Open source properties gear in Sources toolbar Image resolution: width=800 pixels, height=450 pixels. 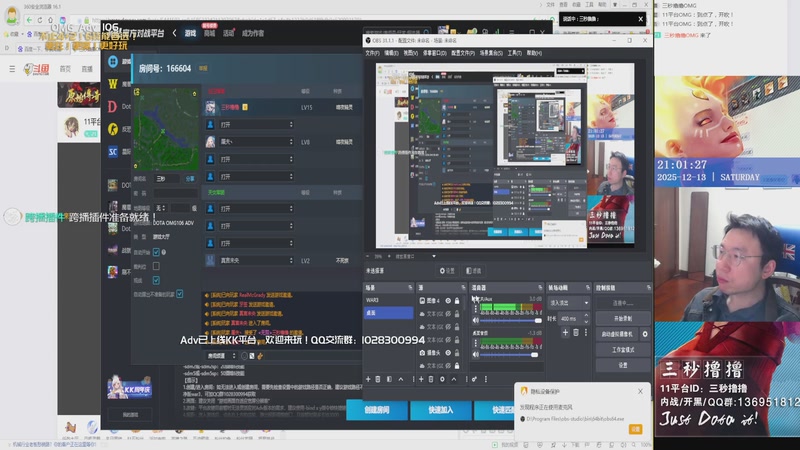[442, 379]
